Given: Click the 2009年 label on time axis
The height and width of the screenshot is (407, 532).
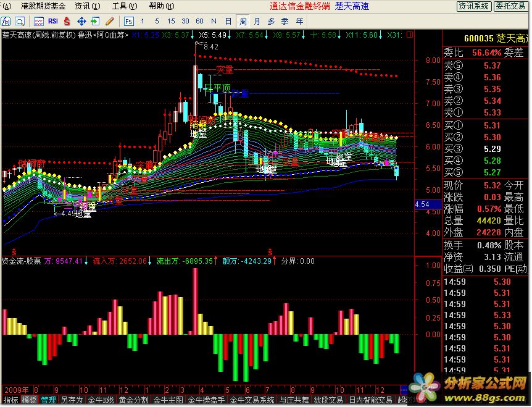Looking at the screenshot, I should (16, 390).
